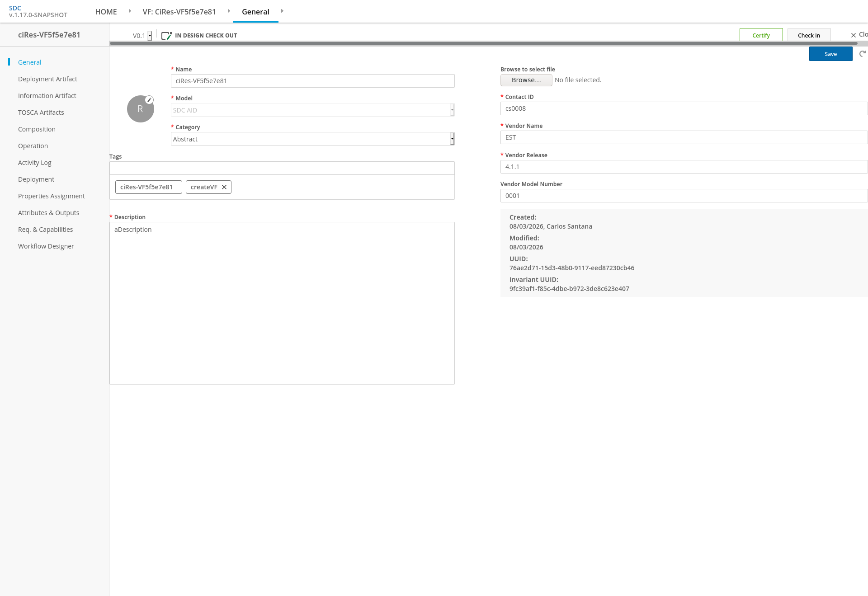The height and width of the screenshot is (596, 868).
Task: Select the General breadcrumb tab
Action: click(x=255, y=12)
